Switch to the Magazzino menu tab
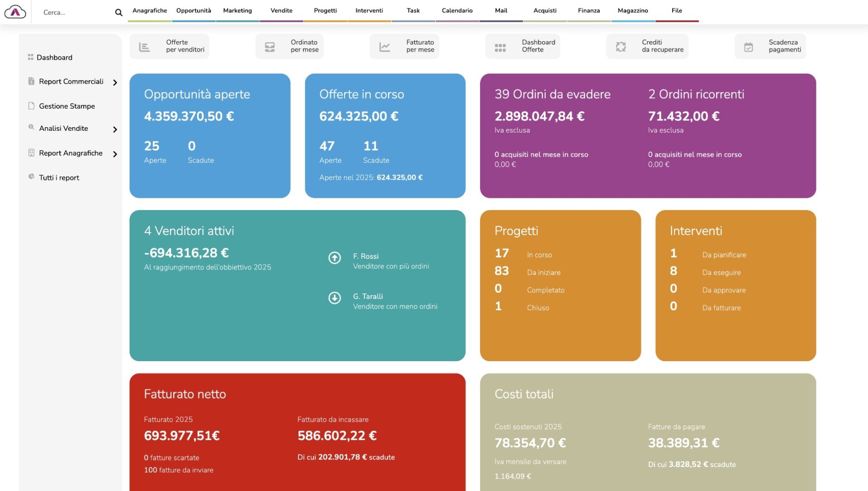The width and height of the screenshot is (868, 491). tap(632, 11)
